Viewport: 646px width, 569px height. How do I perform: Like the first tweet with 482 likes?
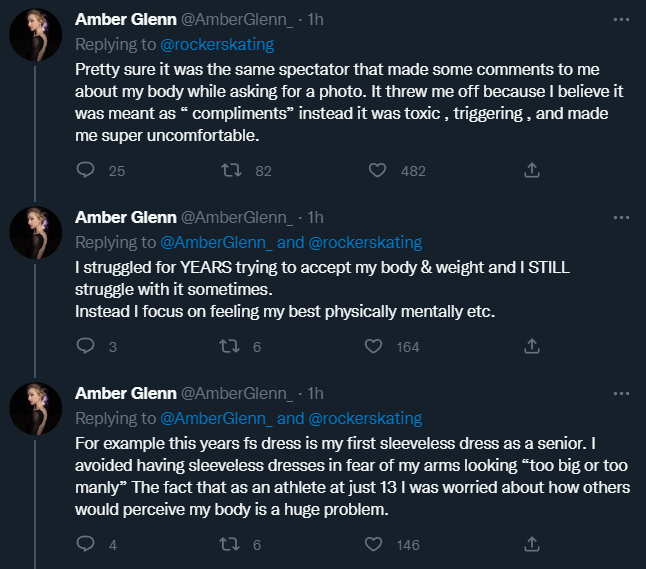click(x=377, y=170)
